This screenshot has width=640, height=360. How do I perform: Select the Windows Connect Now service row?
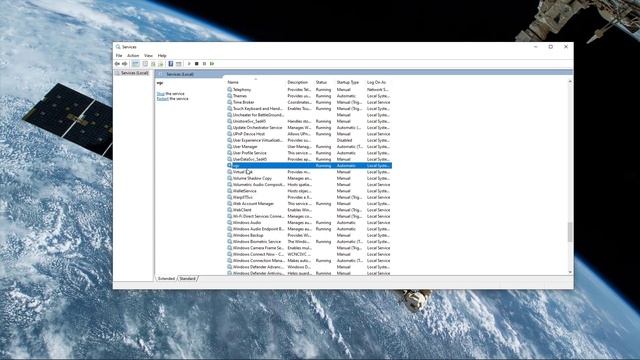[309, 254]
